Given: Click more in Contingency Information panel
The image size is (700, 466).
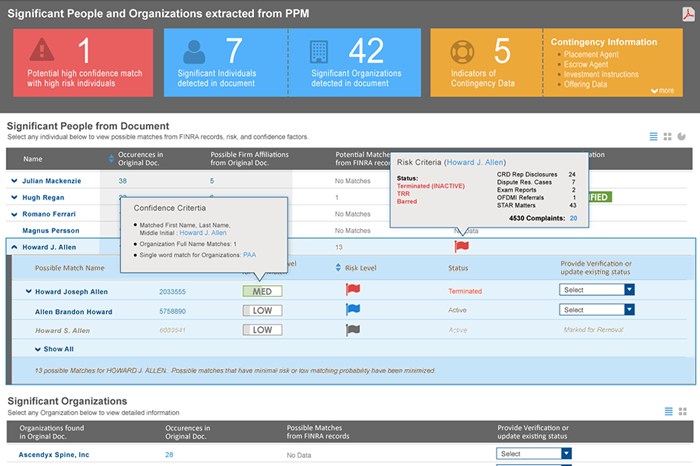Looking at the screenshot, I should (x=662, y=90).
